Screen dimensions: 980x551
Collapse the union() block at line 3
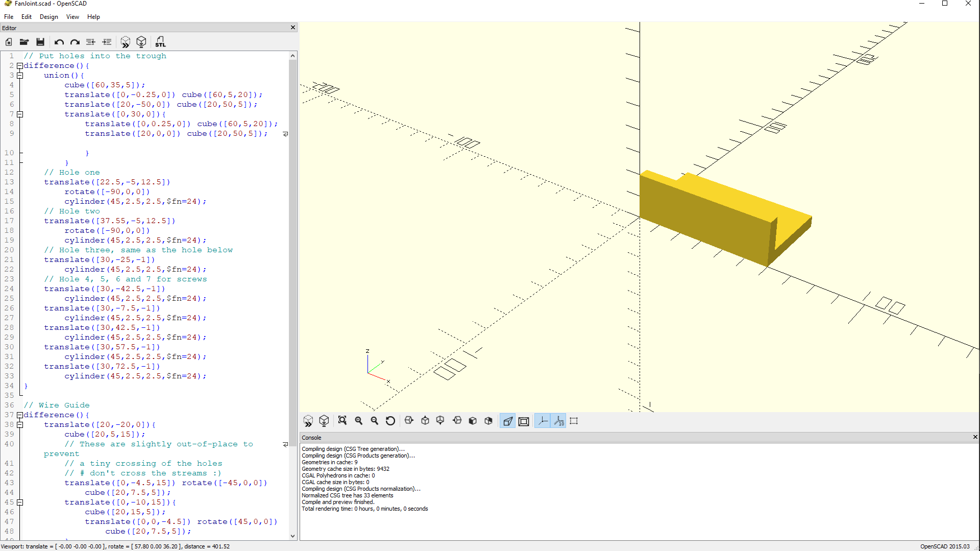click(20, 76)
